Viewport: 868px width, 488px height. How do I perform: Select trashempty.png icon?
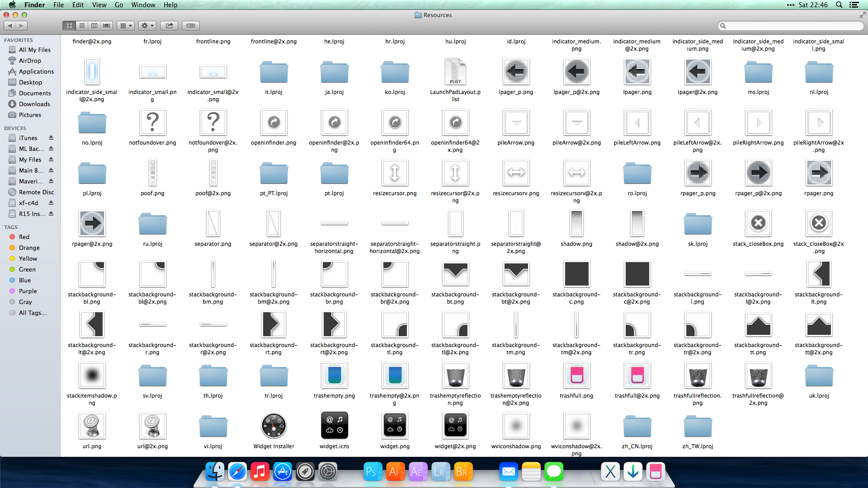tap(334, 375)
